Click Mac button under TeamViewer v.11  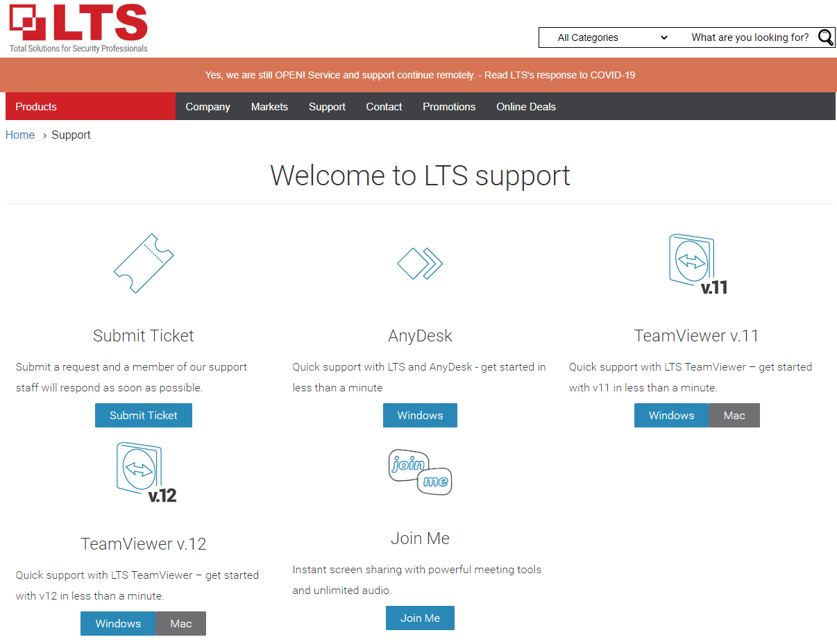[x=734, y=415]
